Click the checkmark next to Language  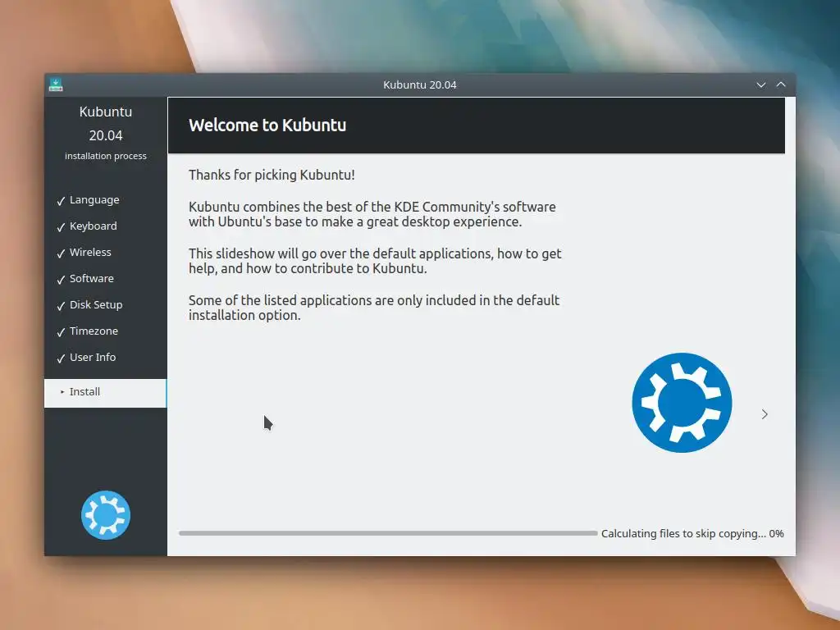[61, 201]
